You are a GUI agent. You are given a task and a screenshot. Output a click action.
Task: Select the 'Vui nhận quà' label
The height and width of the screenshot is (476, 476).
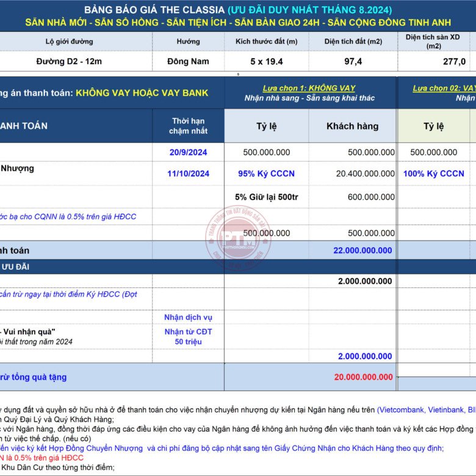[29, 332]
